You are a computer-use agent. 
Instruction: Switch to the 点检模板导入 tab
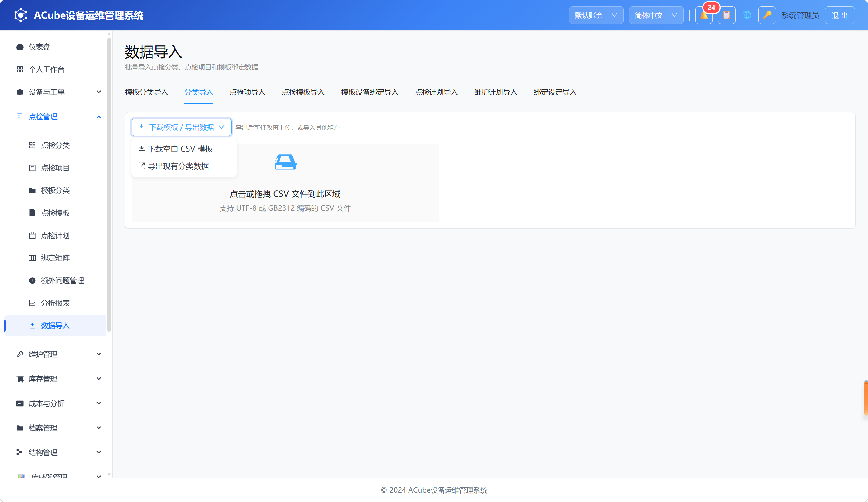[303, 92]
